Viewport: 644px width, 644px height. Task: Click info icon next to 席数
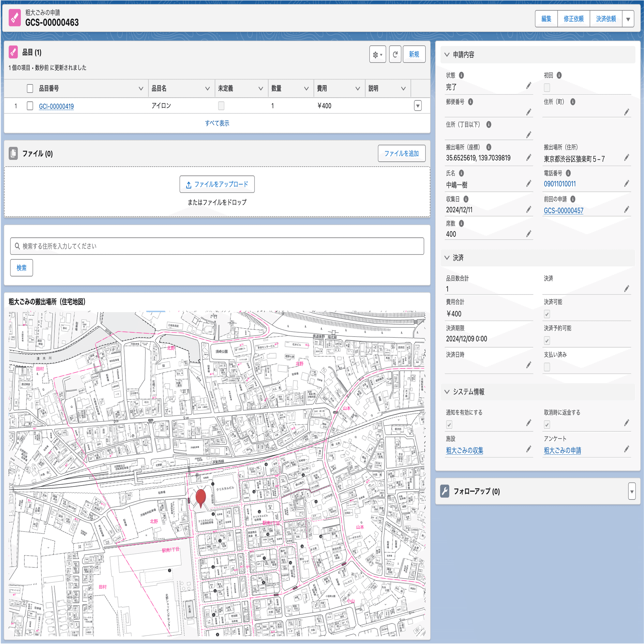click(x=461, y=223)
